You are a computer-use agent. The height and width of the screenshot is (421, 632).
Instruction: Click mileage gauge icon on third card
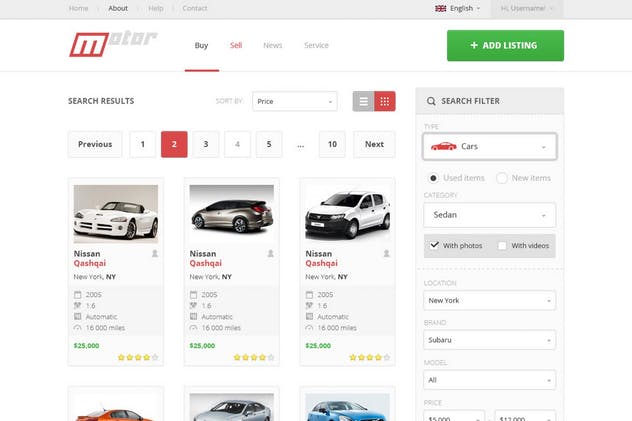309,328
